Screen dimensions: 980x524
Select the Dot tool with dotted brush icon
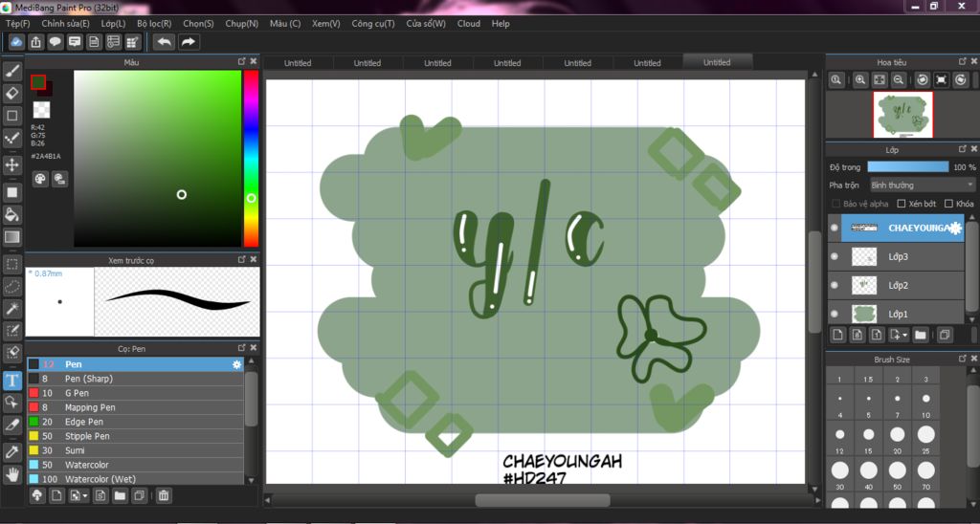coord(11,138)
